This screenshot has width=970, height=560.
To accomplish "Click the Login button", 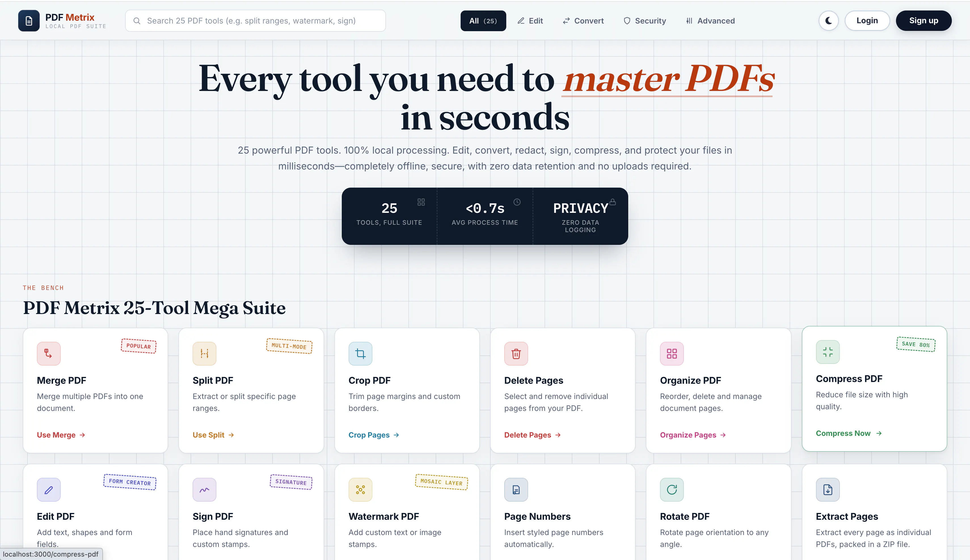I will point(867,21).
